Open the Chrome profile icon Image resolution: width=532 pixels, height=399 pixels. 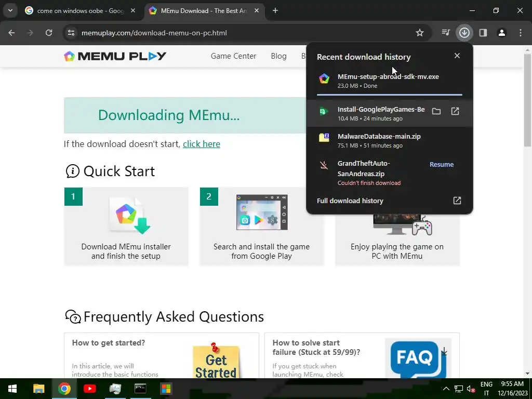pyautogui.click(x=502, y=33)
